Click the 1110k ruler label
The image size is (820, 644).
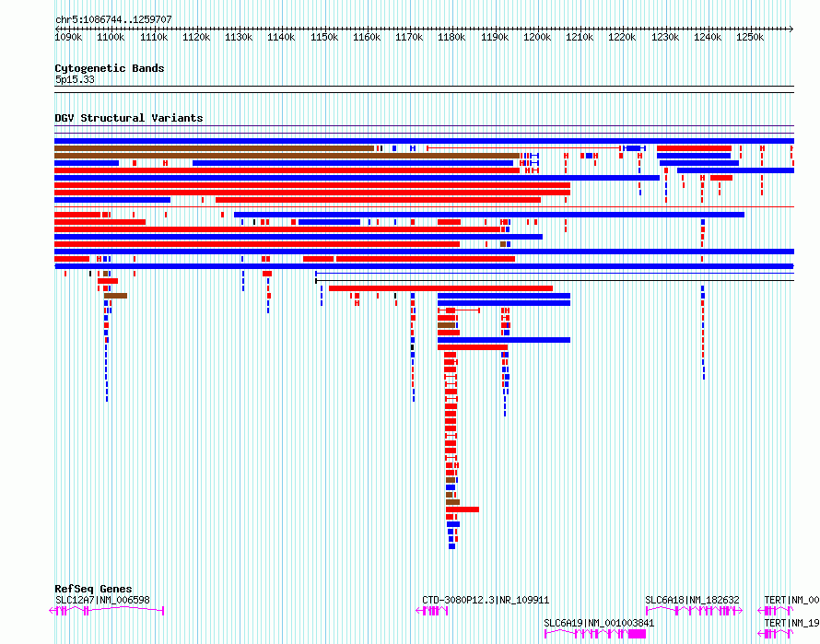[154, 37]
